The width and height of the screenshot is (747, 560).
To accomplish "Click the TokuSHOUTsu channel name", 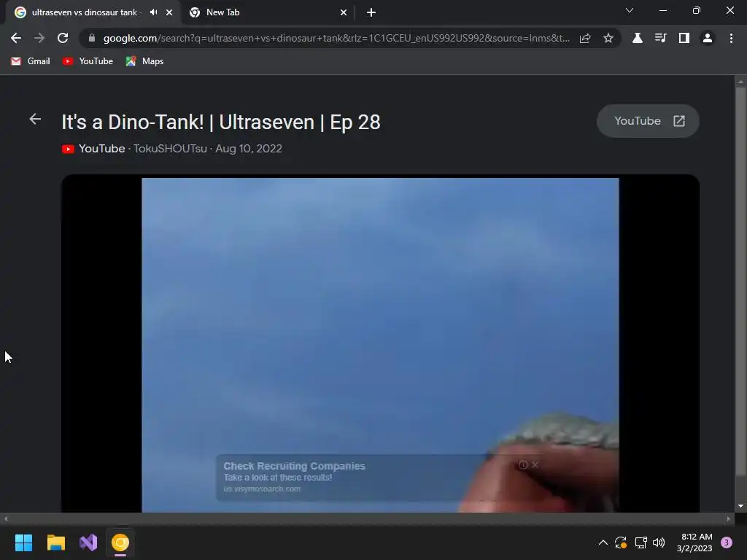I will [170, 149].
